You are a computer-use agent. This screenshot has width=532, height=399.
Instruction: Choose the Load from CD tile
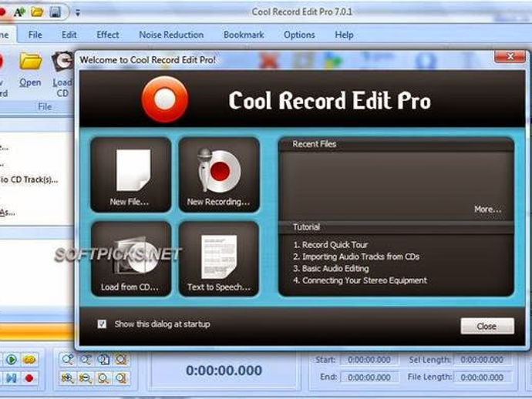pos(131,259)
